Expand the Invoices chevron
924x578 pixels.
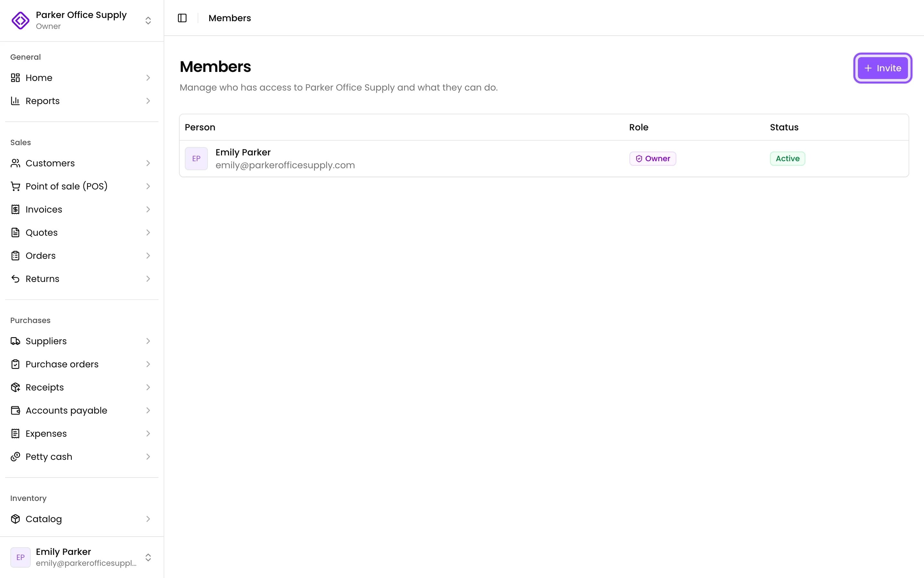pos(148,209)
